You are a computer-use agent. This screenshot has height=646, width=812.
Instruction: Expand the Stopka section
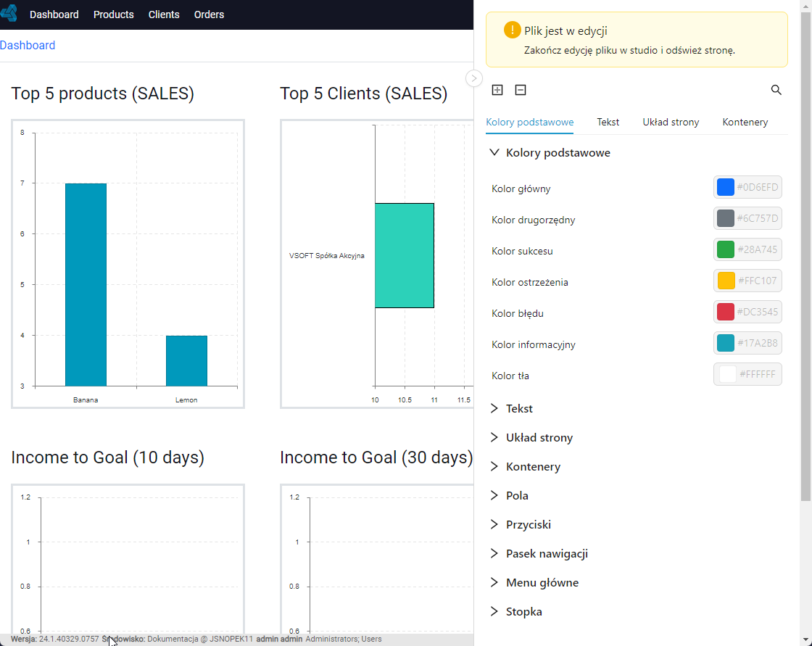(x=494, y=611)
